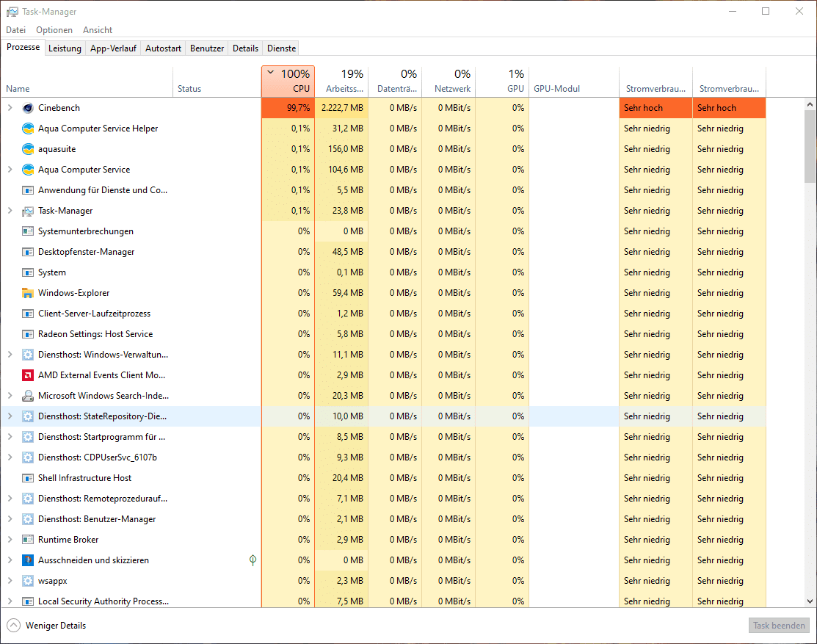Expand the Cinebench process group
The height and width of the screenshot is (644, 817).
pos(10,108)
